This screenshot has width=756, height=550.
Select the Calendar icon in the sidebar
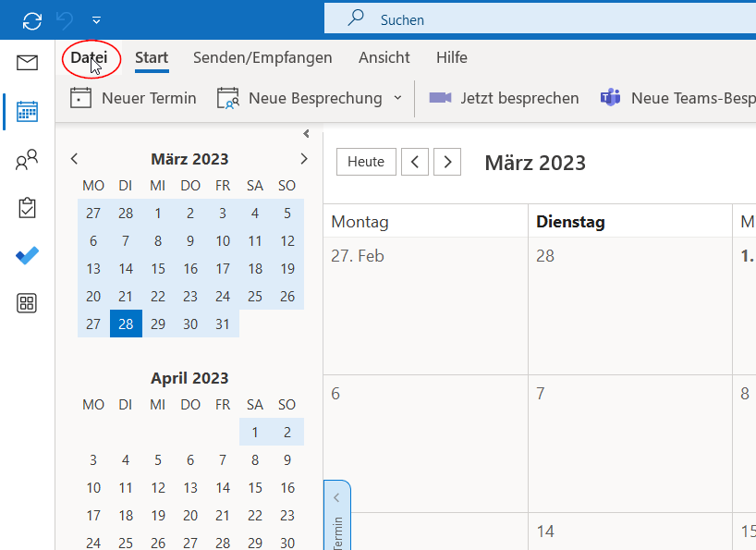coord(27,110)
